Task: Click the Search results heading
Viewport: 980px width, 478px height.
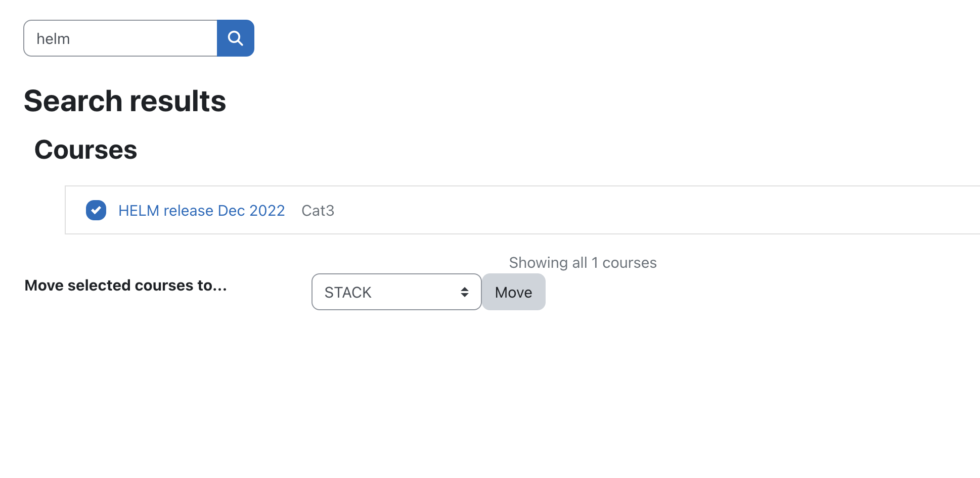Action: 125,101
